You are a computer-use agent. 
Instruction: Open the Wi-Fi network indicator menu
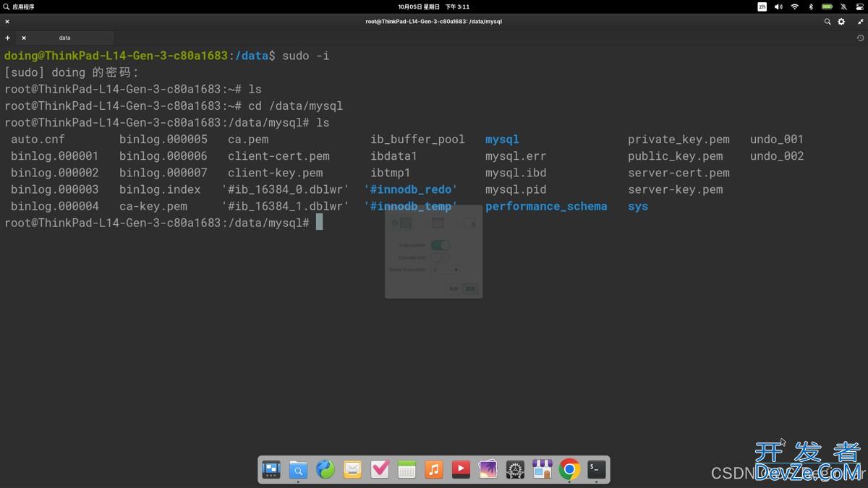[x=794, y=7]
